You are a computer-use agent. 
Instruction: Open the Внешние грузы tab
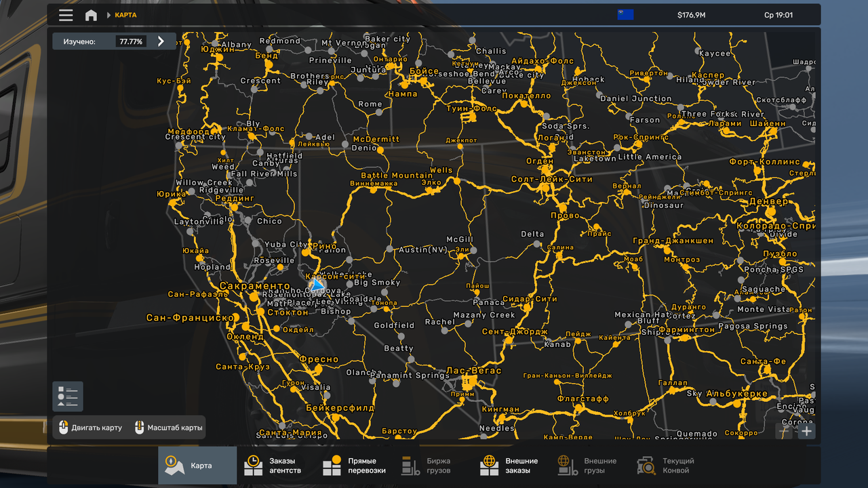[x=591, y=466]
